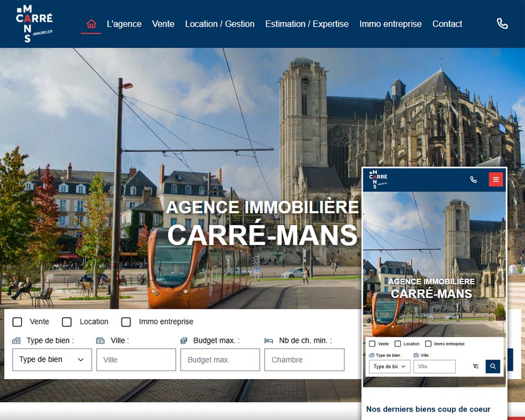Image resolution: width=525 pixels, height=420 pixels.
Task: Click the bed icon beside 'Nb de ch. min. :'
Action: pos(268,341)
